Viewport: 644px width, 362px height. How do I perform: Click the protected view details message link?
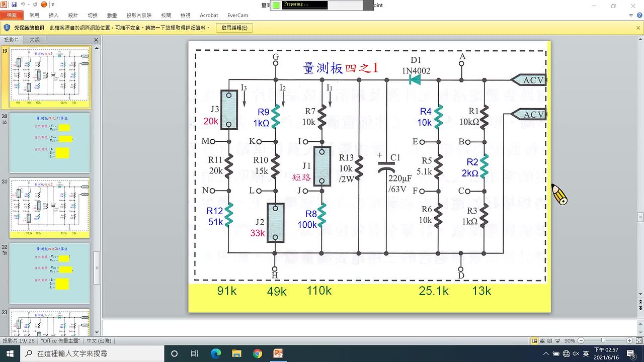click(130, 28)
